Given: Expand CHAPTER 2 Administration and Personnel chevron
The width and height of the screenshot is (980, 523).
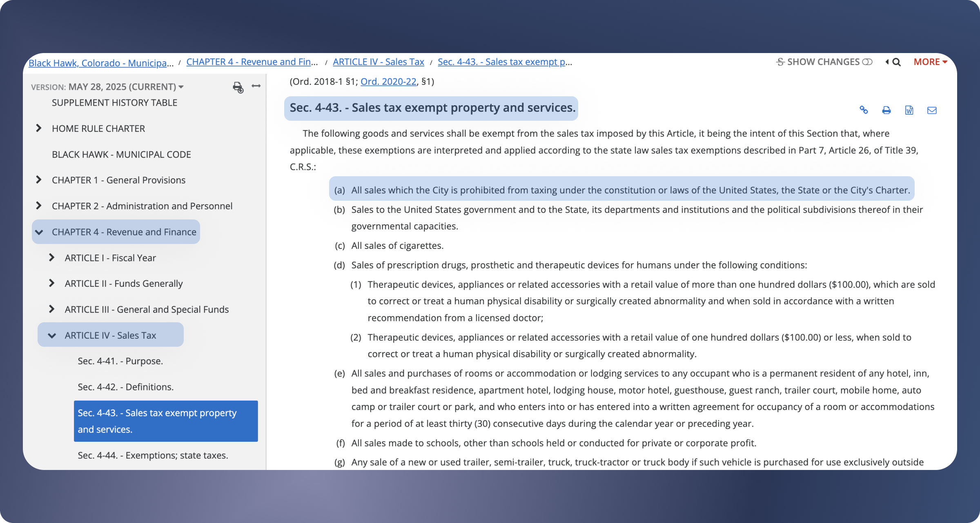Looking at the screenshot, I should coord(39,206).
